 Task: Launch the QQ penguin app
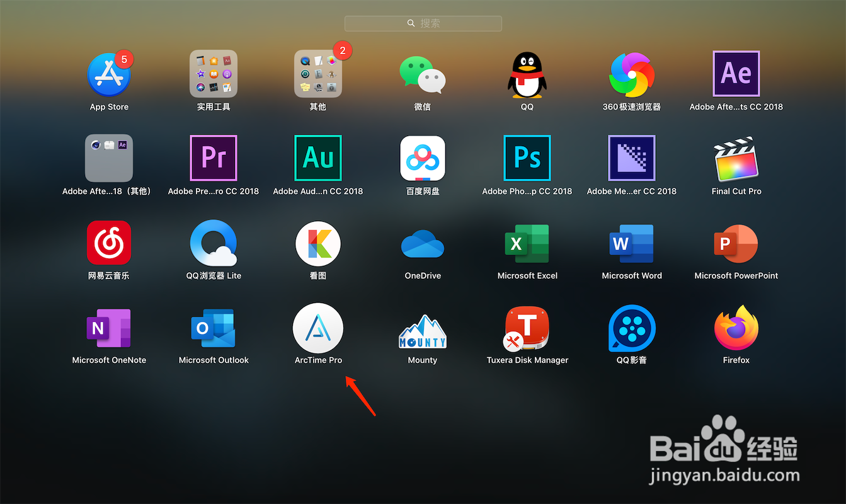coord(527,74)
